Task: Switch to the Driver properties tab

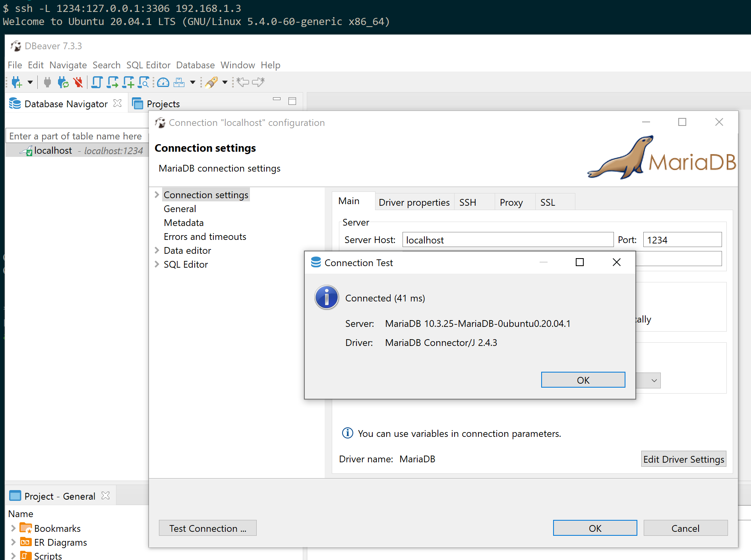Action: [x=414, y=202]
